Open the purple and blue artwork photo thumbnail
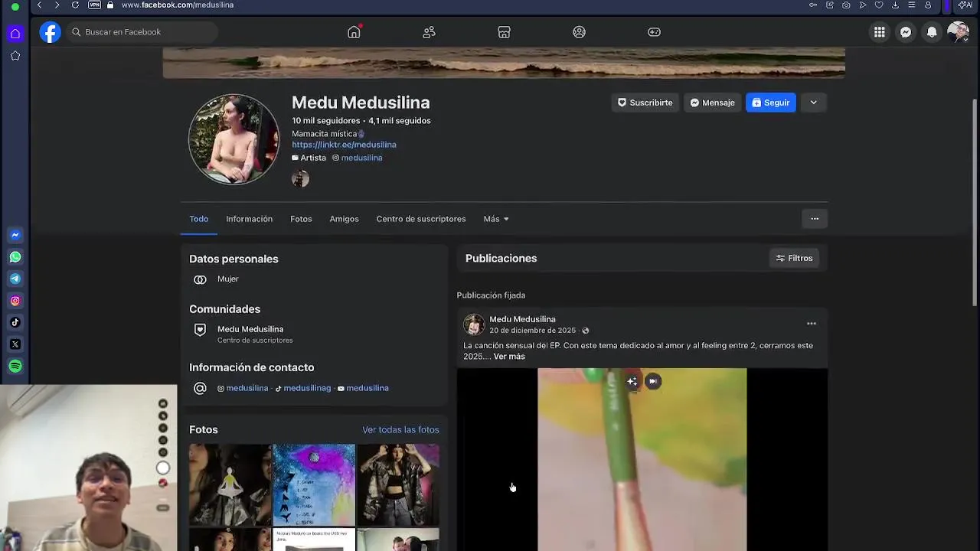Image resolution: width=980 pixels, height=551 pixels. tap(314, 484)
